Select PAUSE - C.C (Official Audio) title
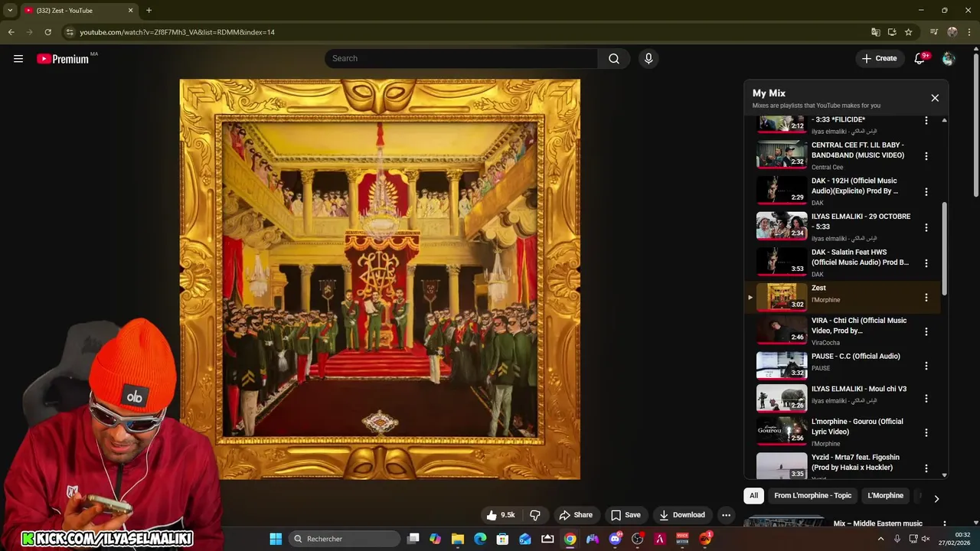This screenshot has width=980, height=551. pyautogui.click(x=856, y=357)
